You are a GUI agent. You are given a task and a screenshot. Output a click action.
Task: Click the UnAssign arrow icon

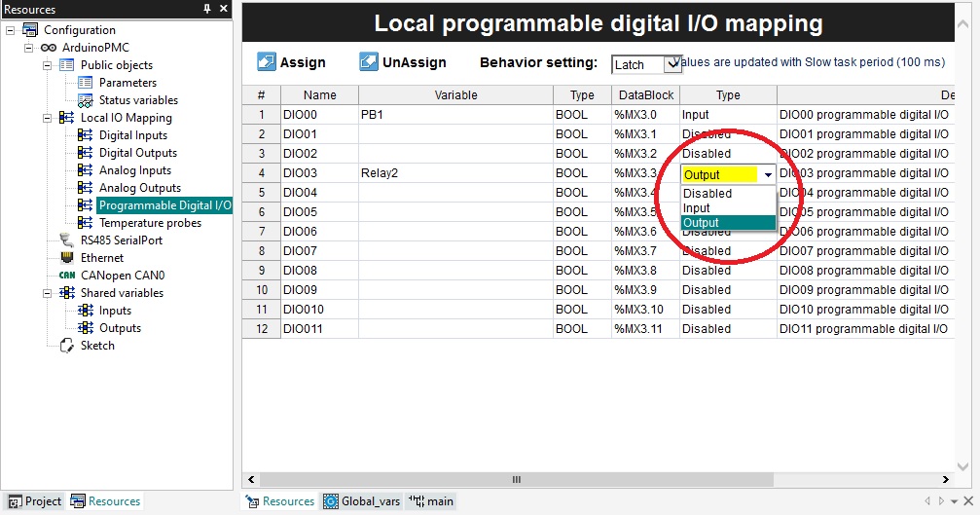369,62
